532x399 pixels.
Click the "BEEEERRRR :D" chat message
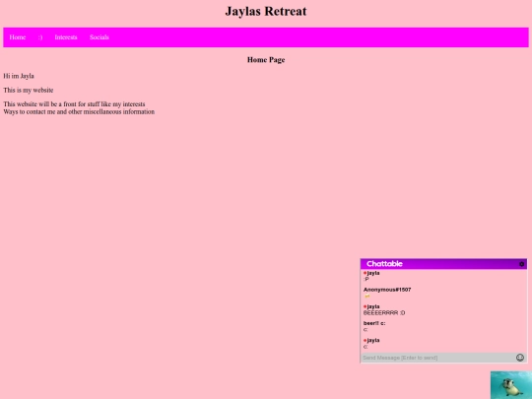click(x=384, y=313)
